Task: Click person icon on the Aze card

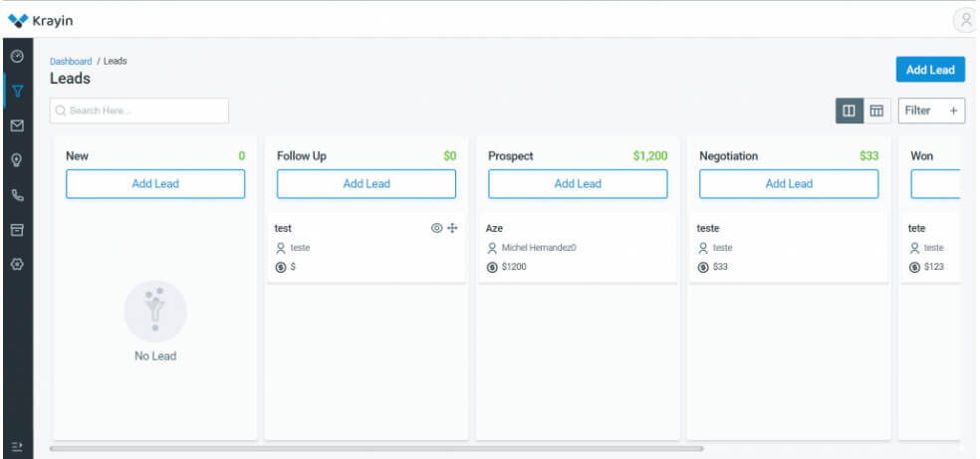Action: pos(492,248)
